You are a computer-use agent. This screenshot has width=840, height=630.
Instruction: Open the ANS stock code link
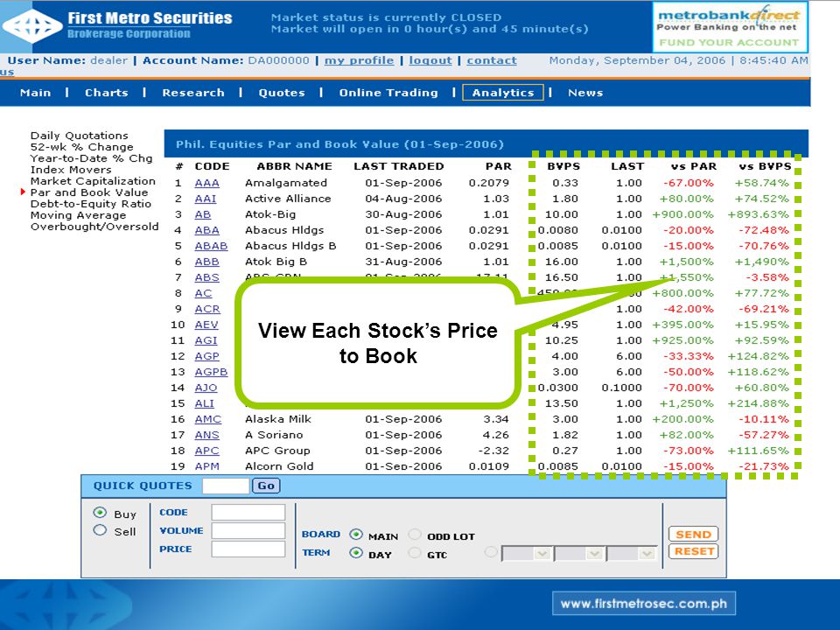pos(206,435)
